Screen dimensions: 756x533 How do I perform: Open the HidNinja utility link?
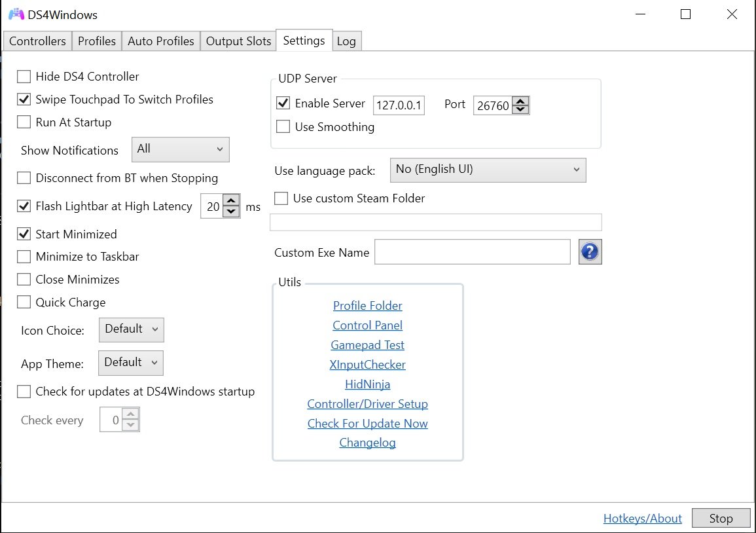click(x=367, y=384)
